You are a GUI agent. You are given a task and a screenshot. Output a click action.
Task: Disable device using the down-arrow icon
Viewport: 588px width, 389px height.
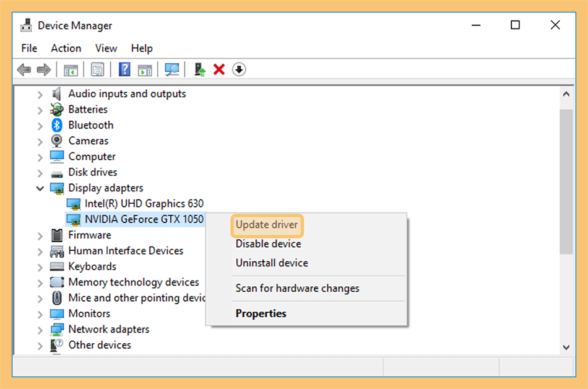(x=239, y=70)
